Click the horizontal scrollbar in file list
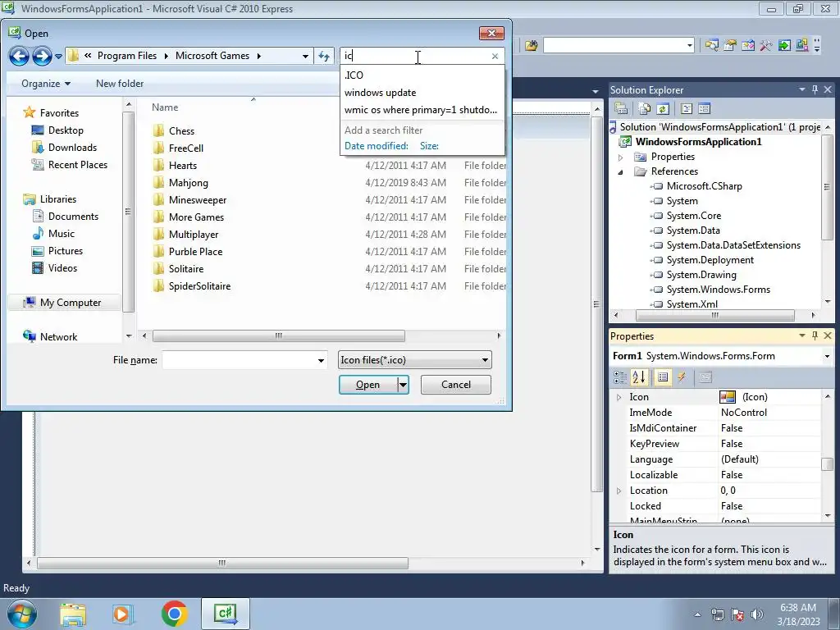Viewport: 840px width, 630px height. [279, 336]
